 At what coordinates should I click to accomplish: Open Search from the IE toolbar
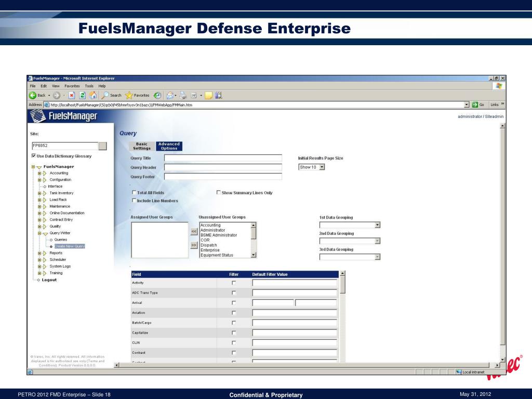pyautogui.click(x=111, y=96)
